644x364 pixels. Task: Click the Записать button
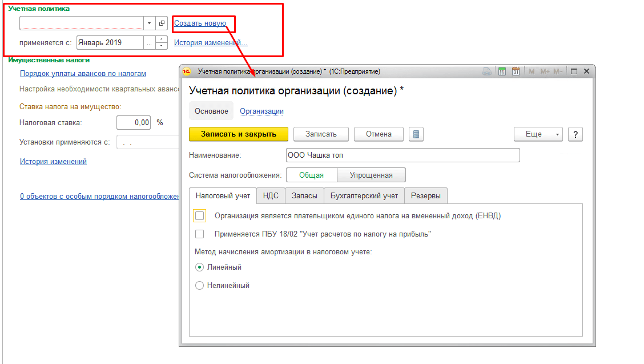[321, 134]
